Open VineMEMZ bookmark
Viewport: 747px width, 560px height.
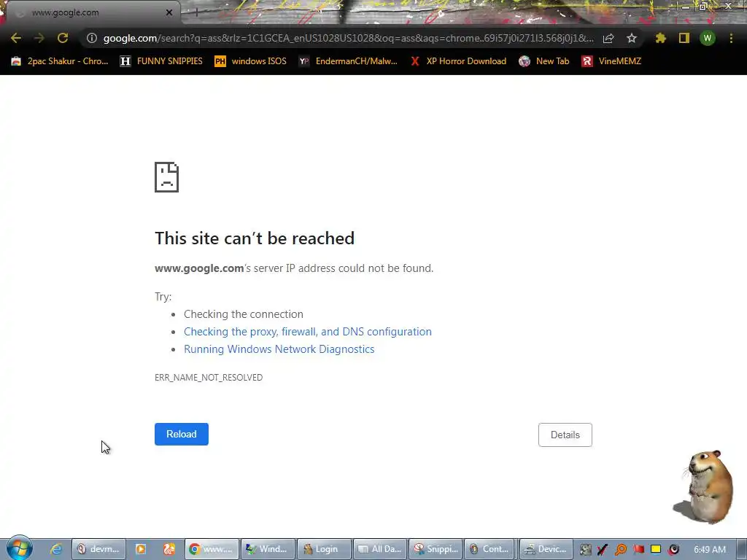click(x=612, y=61)
